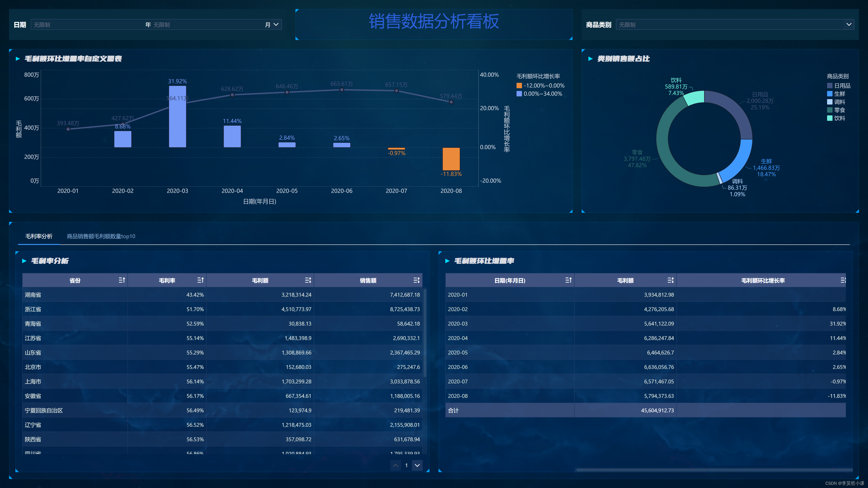Click the 销售数据分析看板 title
Viewport: 868px width, 488px height.
[x=434, y=21]
